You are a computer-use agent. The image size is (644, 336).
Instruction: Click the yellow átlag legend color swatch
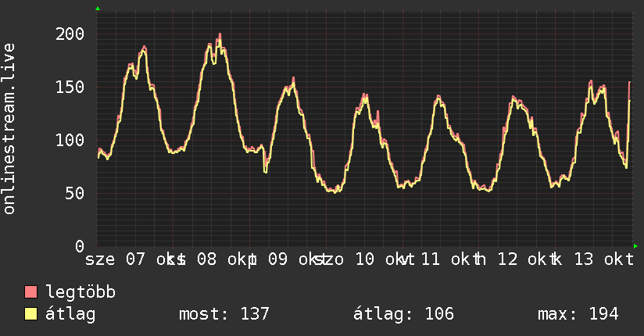pos(30,313)
